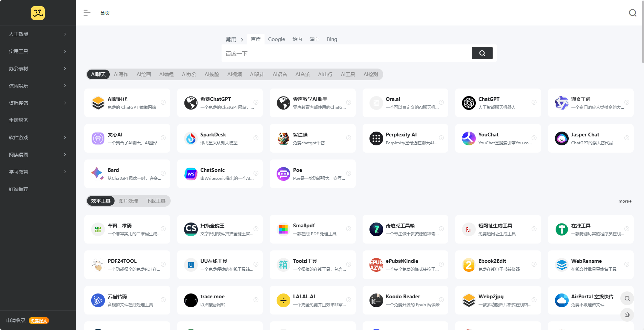Open the Bard sparkle icon
644x330 pixels.
click(x=98, y=174)
